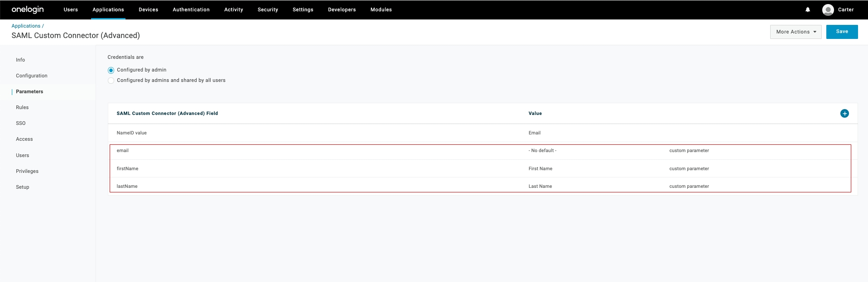Select Configured by admins and shared option
This screenshot has width=868, height=282.
click(x=111, y=81)
